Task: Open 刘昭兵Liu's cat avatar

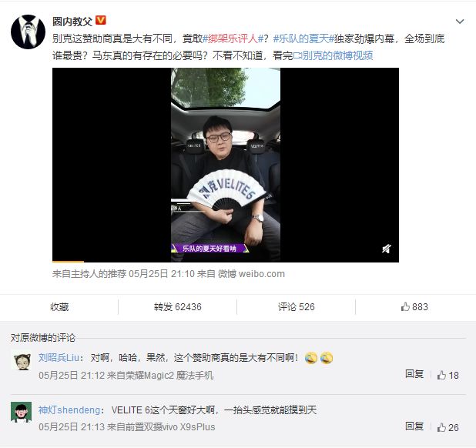Action: pos(22,361)
